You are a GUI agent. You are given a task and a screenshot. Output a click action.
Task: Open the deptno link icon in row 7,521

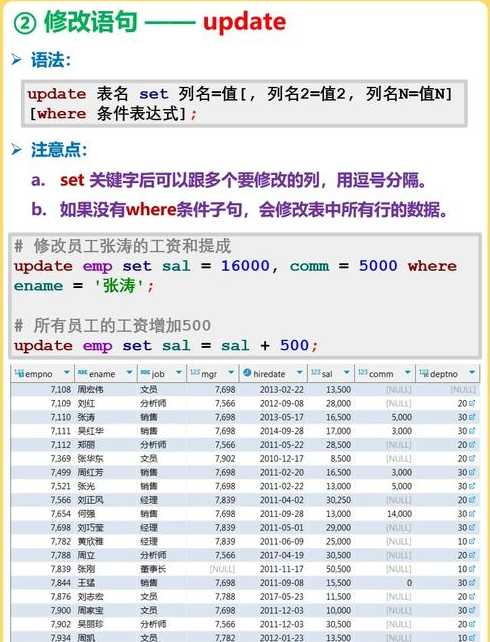472,486
